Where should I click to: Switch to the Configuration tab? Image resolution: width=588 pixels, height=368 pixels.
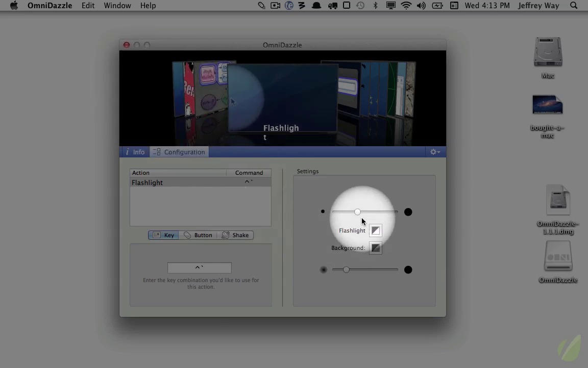pyautogui.click(x=179, y=152)
